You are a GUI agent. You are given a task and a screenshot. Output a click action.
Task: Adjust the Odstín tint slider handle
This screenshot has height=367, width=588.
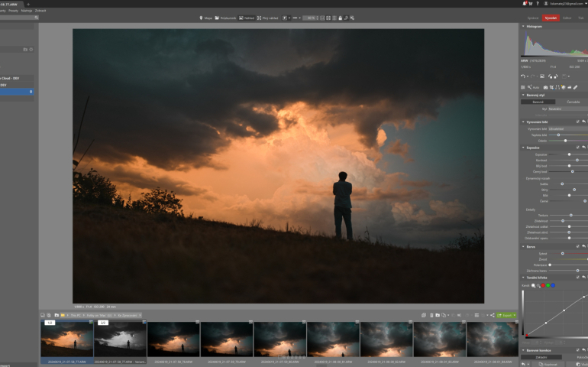point(565,141)
